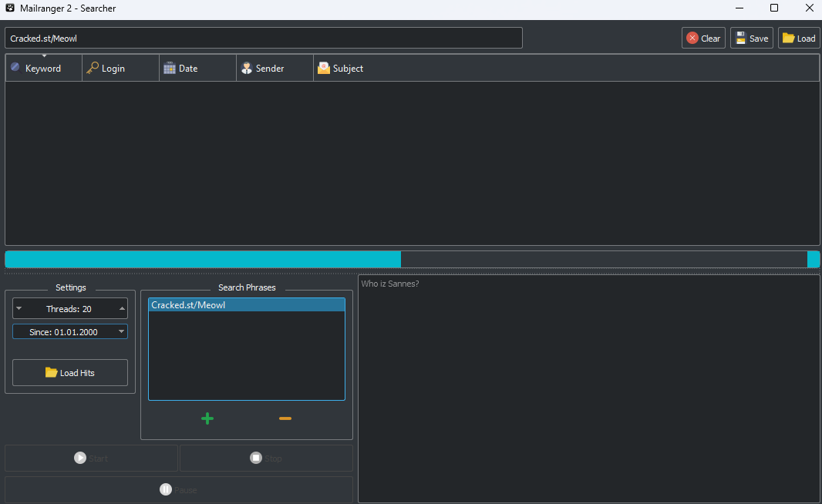
Task: Increase the Threads value with up arrow
Action: tap(122, 308)
